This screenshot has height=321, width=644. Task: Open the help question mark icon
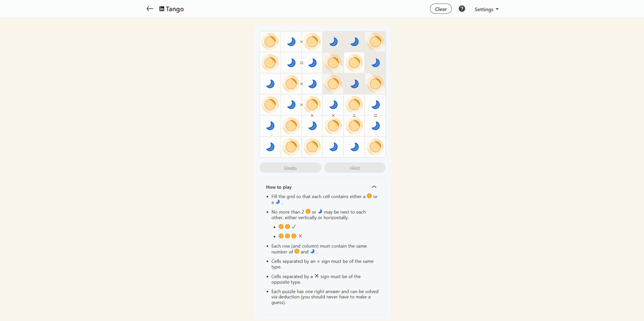coord(462,9)
